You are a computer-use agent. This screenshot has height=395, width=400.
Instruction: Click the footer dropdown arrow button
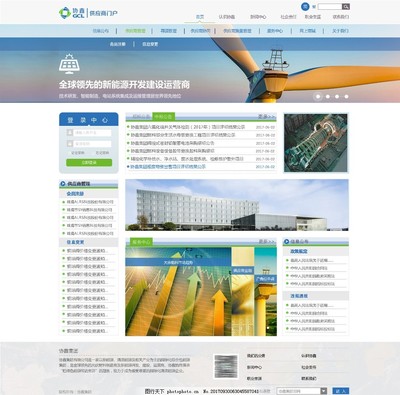pyautogui.click(x=324, y=391)
